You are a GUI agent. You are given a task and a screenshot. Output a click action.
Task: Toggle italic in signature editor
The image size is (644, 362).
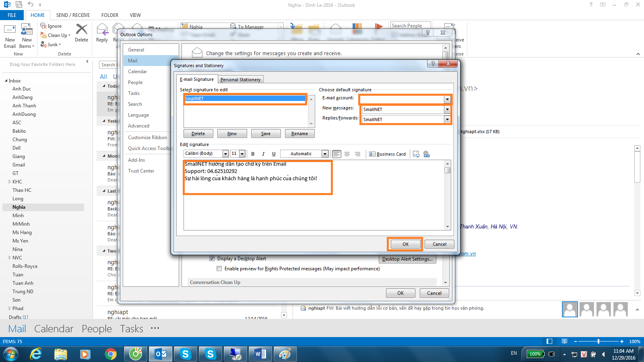(263, 154)
